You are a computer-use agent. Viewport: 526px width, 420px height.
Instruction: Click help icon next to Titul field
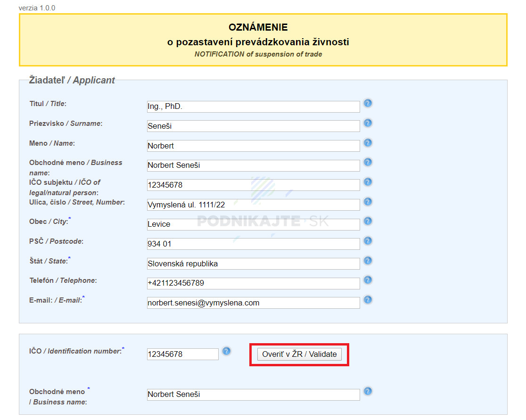368,103
